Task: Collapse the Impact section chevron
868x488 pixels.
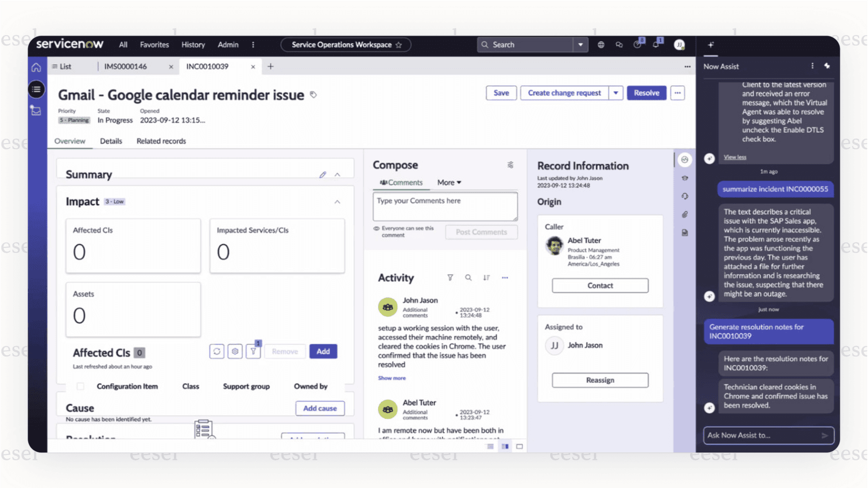Action: click(x=337, y=201)
